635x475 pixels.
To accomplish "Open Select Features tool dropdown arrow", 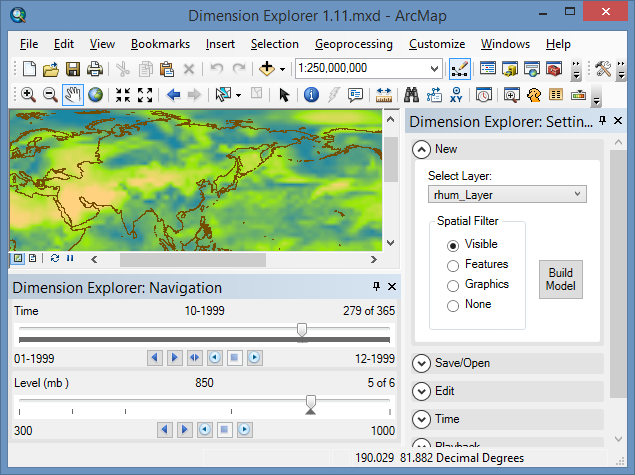I will point(238,96).
